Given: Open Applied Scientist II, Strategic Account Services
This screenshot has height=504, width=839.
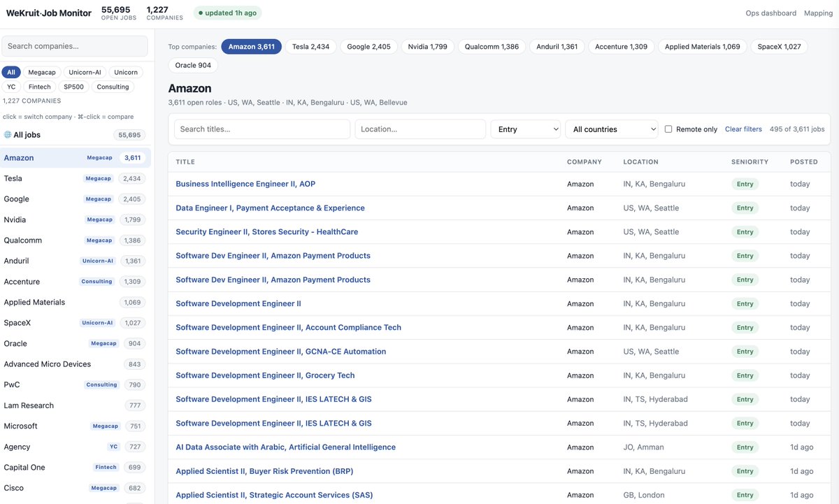Looking at the screenshot, I should click(x=274, y=495).
